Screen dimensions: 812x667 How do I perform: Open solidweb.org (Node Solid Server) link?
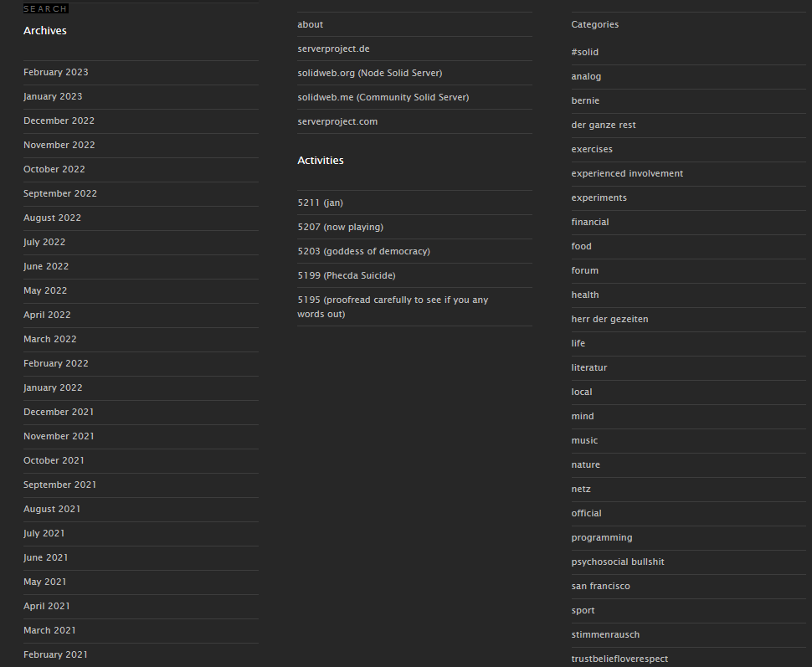(x=369, y=73)
